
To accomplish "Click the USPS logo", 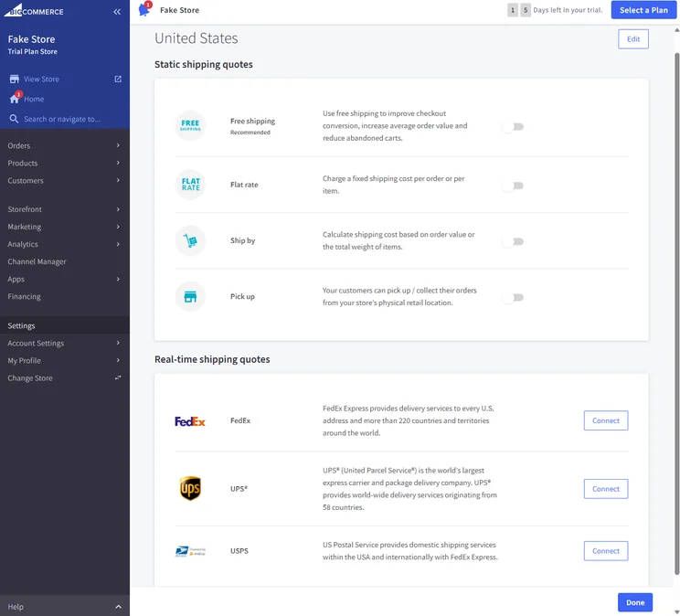I will (190, 551).
